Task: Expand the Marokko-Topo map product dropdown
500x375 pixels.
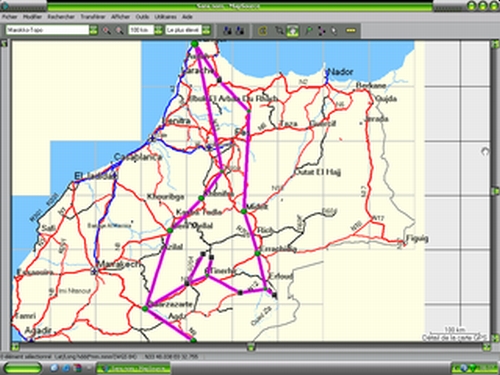Action: pyautogui.click(x=93, y=30)
